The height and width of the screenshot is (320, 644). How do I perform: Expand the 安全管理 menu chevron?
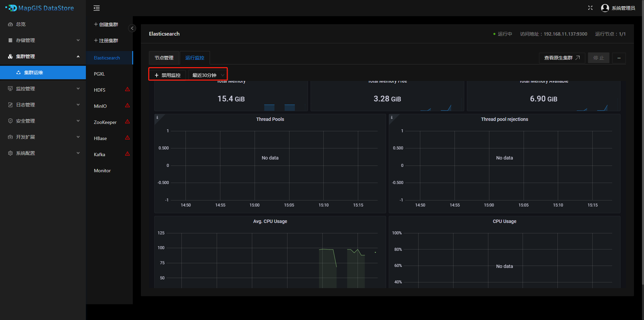coord(78,121)
